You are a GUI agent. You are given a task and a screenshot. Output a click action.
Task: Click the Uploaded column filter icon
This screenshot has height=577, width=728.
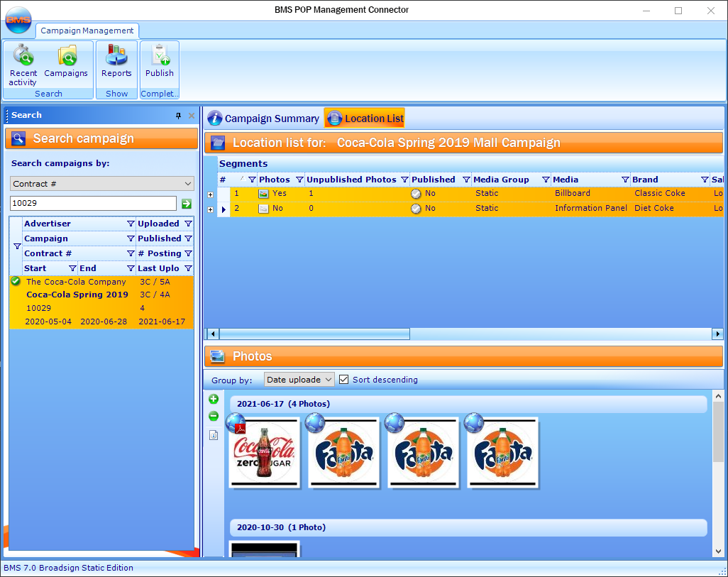click(188, 224)
